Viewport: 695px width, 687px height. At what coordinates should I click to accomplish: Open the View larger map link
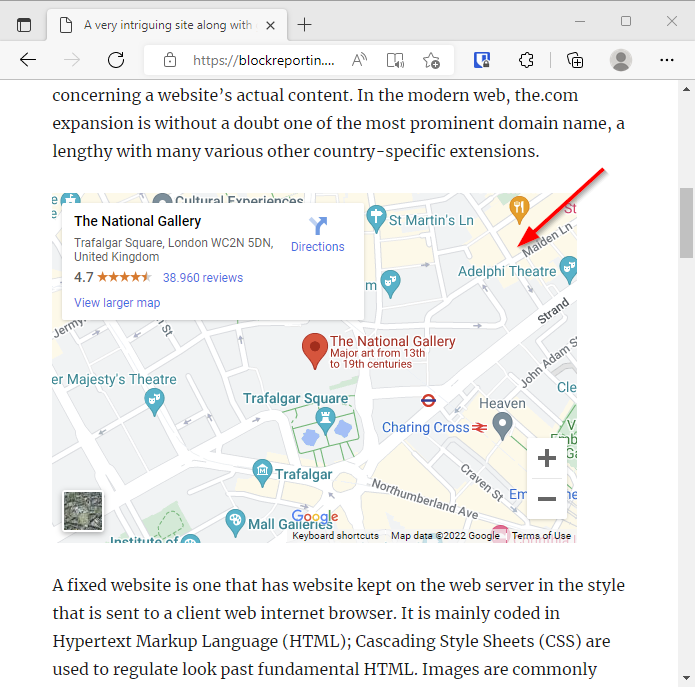(117, 302)
